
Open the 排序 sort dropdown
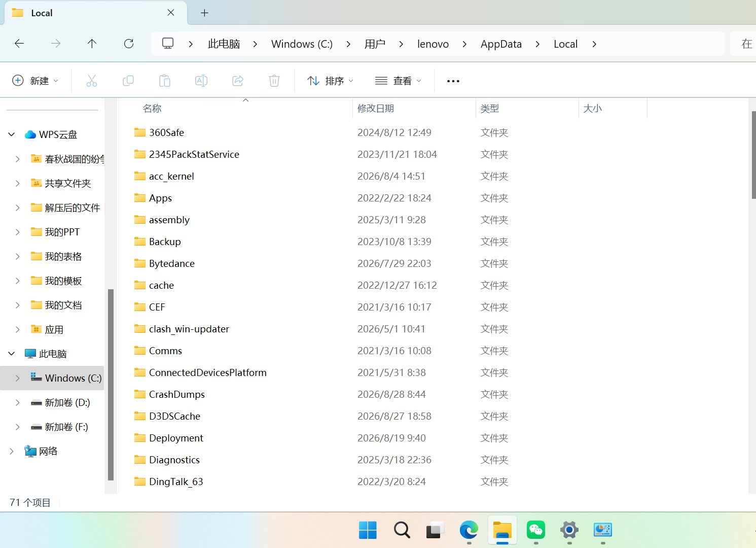click(x=330, y=81)
